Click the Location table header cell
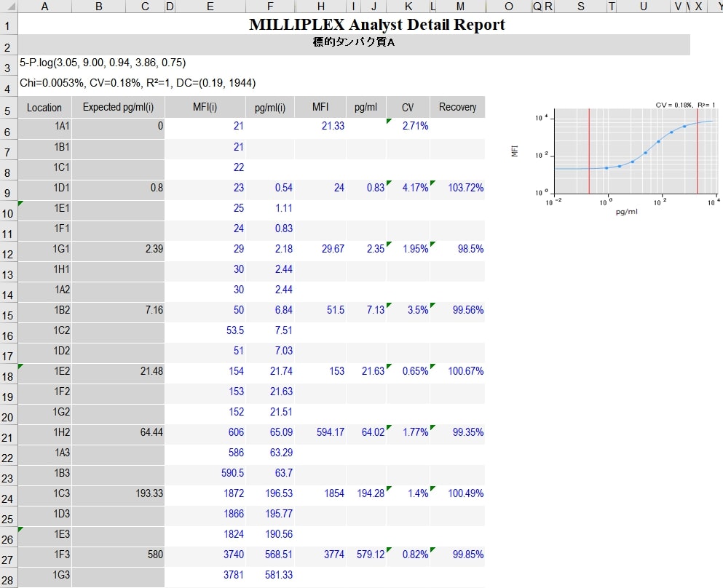This screenshot has width=723, height=588. click(44, 107)
